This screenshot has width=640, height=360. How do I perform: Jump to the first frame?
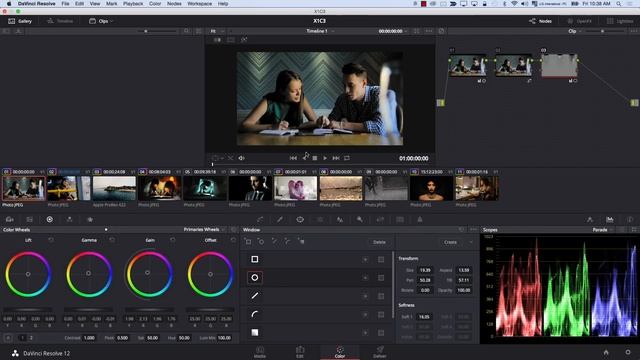293,158
